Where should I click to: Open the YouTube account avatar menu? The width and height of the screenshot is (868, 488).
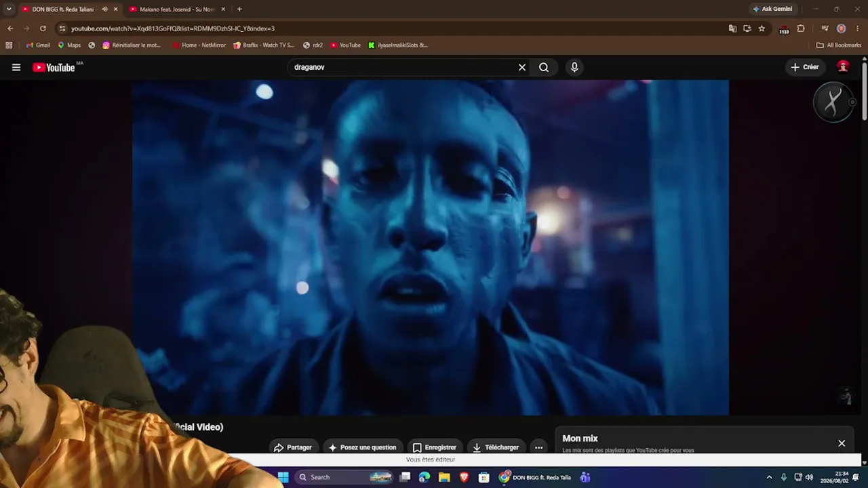[x=843, y=66]
